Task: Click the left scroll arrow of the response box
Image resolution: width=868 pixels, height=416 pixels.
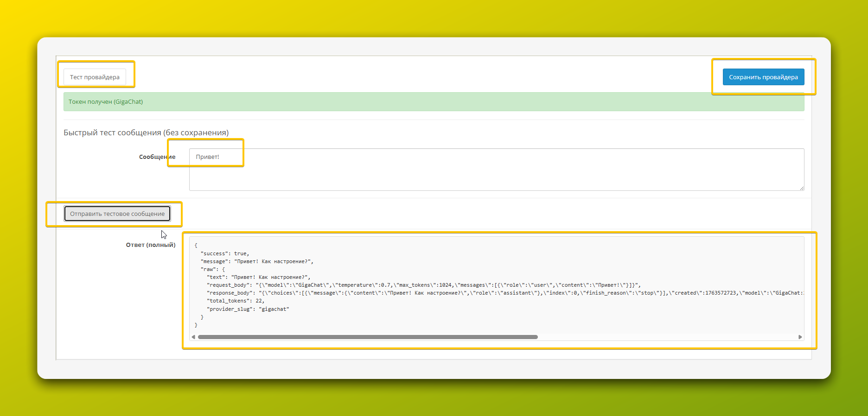Action: click(193, 337)
